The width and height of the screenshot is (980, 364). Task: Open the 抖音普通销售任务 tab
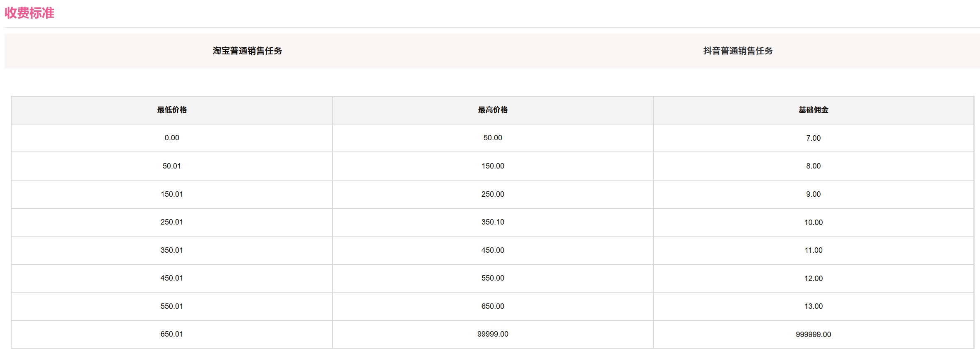[x=738, y=51]
